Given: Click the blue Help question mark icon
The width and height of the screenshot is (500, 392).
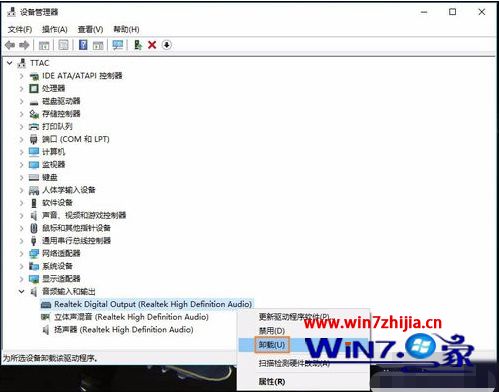Looking at the screenshot, I should click(x=83, y=45).
